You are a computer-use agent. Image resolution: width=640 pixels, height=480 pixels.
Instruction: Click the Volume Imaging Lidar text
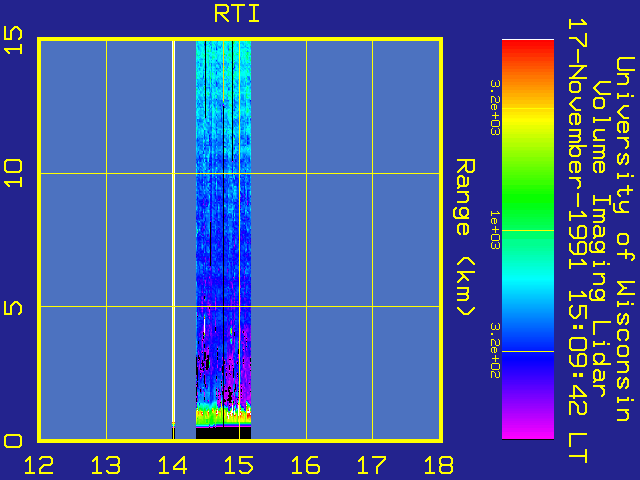pyautogui.click(x=601, y=239)
